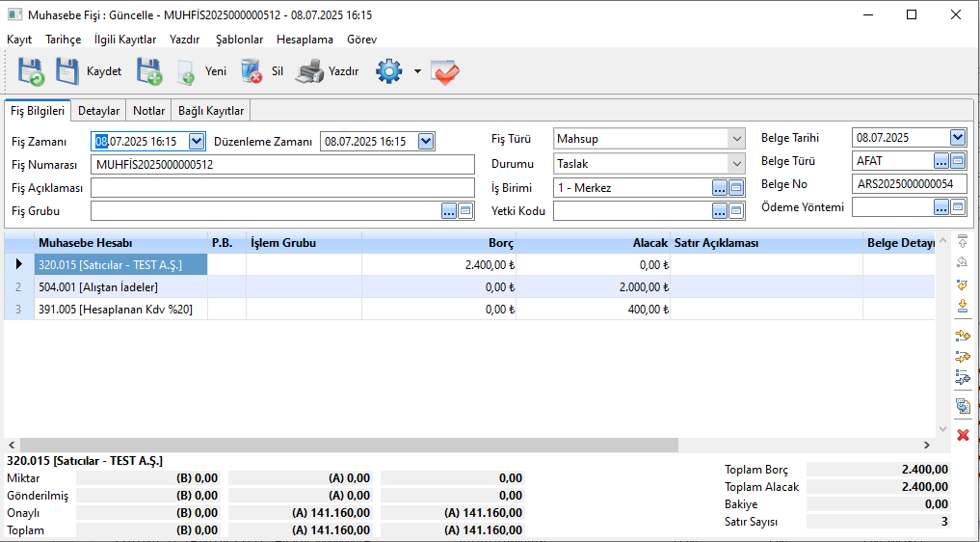
Task: Click the save and new icon
Action: 149,71
